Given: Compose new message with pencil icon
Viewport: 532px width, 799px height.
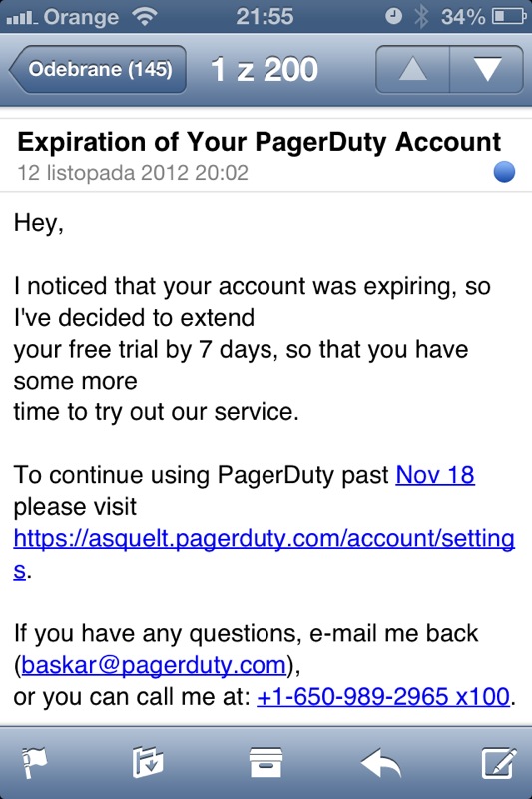Looking at the screenshot, I should [498, 762].
